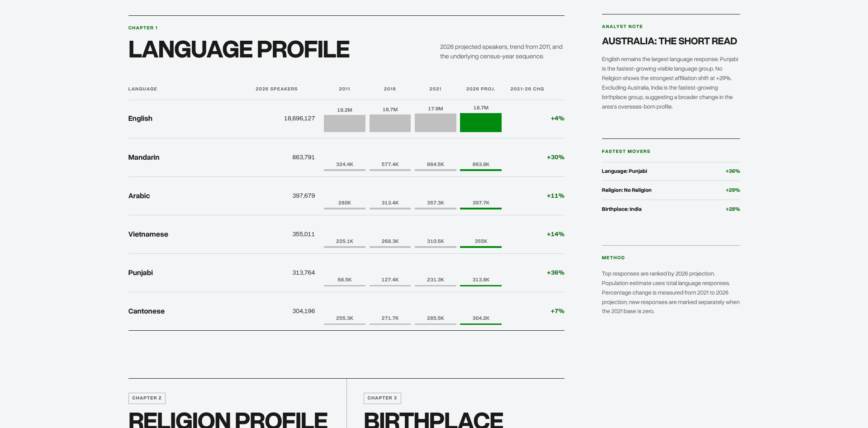
Task: Click the English 2026 green projection bar
Action: 481,123
